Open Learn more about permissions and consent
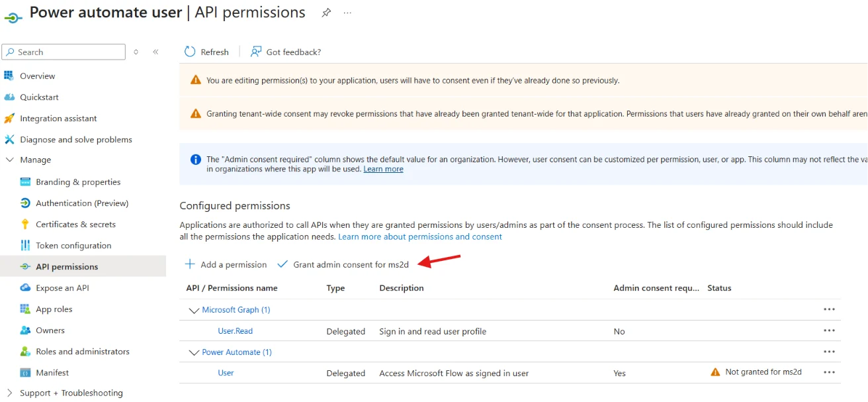 [420, 236]
